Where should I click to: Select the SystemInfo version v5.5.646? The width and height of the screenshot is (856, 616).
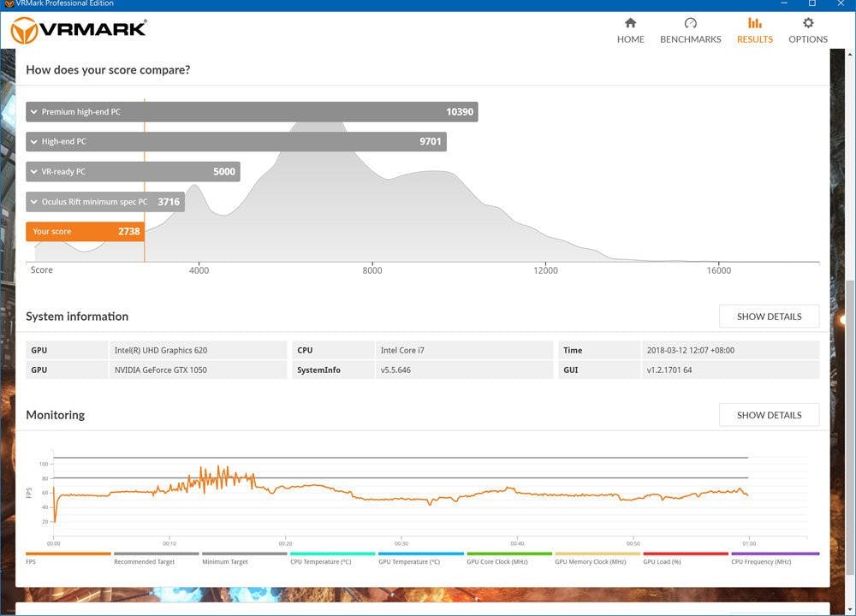[395, 370]
